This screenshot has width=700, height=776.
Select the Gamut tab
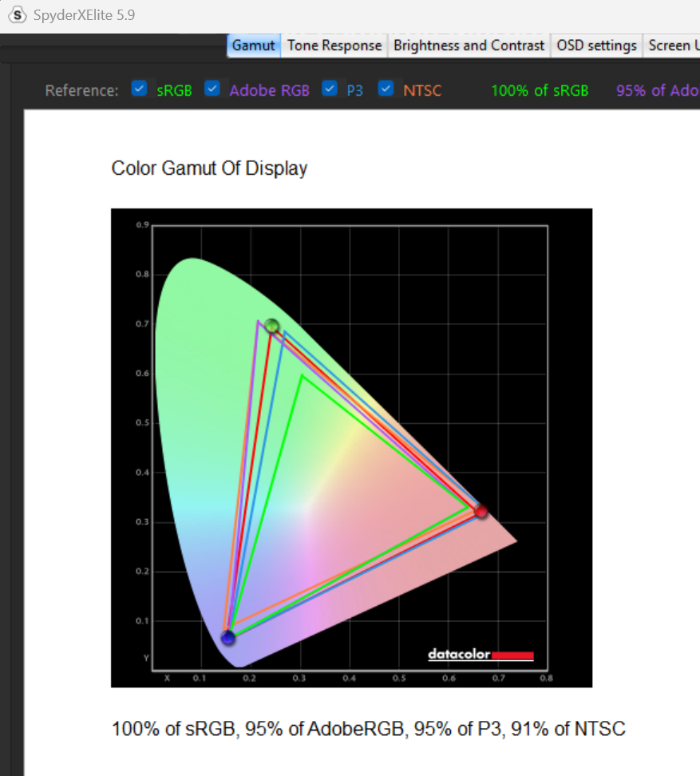pyautogui.click(x=254, y=46)
